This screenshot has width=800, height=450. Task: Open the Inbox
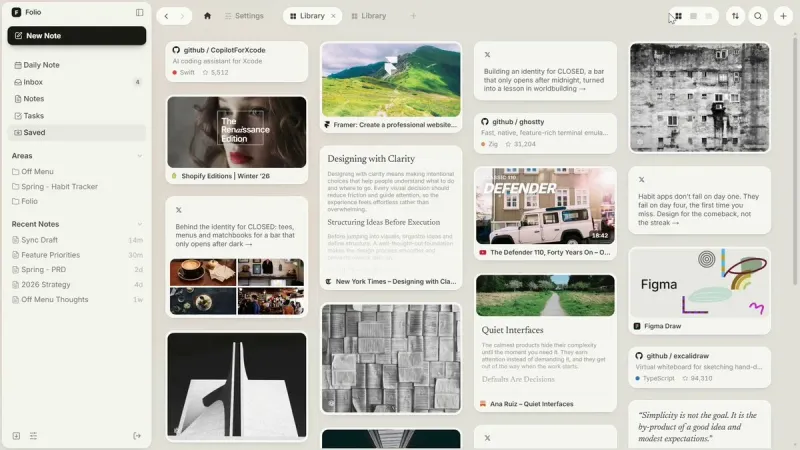77,82
